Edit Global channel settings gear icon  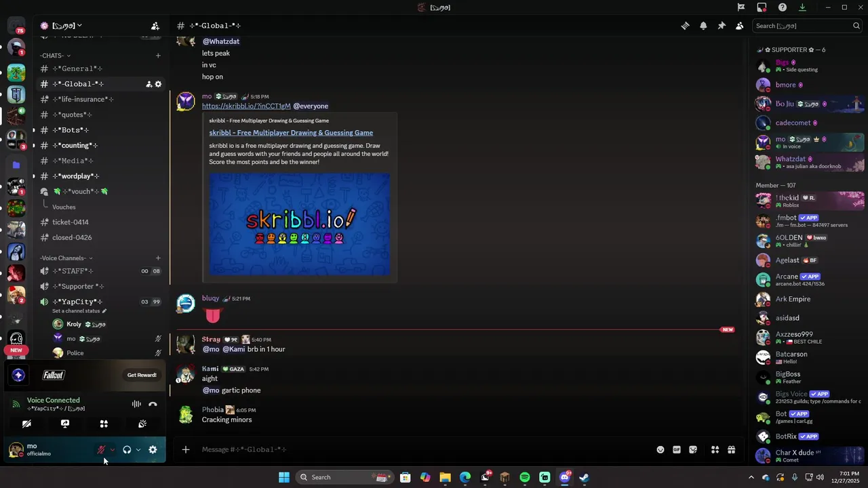tap(158, 84)
